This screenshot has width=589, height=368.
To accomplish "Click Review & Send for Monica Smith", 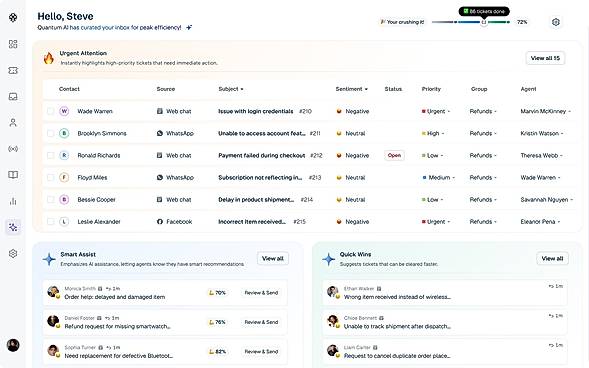I will pos(261,293).
